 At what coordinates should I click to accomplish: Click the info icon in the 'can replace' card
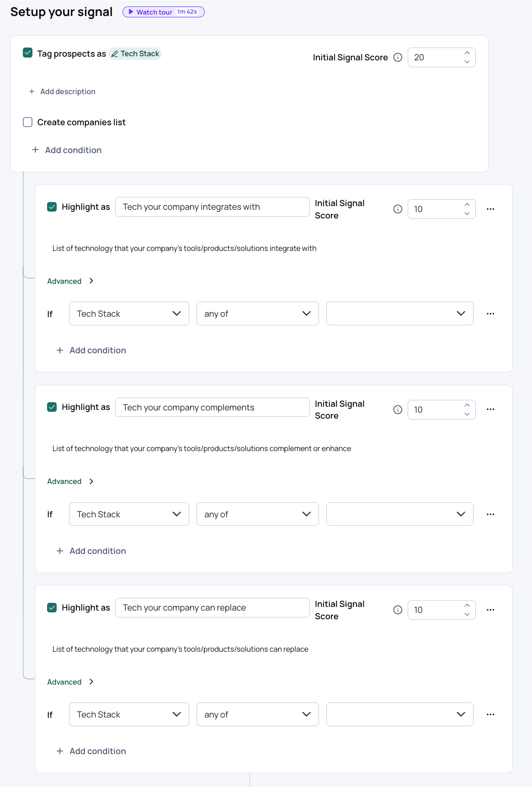coord(398,610)
